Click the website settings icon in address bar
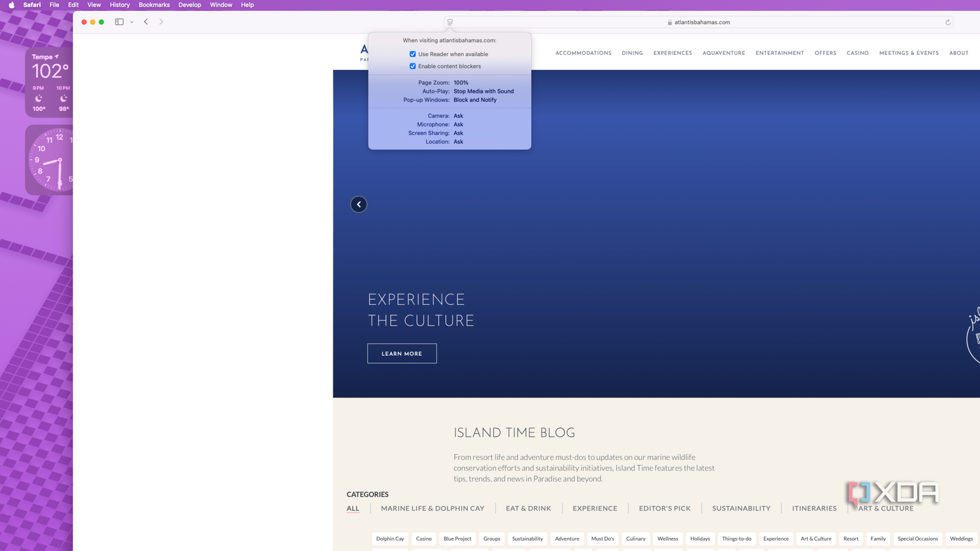Image resolution: width=980 pixels, height=551 pixels. point(450,22)
